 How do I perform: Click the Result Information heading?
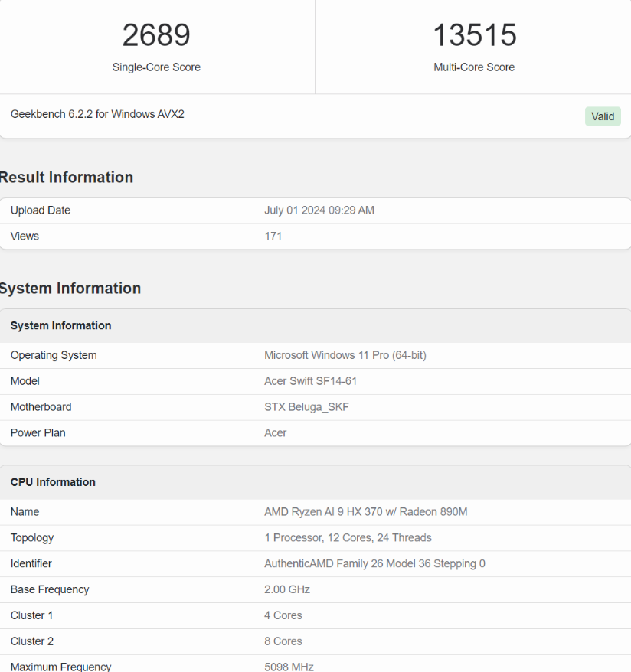coord(66,178)
